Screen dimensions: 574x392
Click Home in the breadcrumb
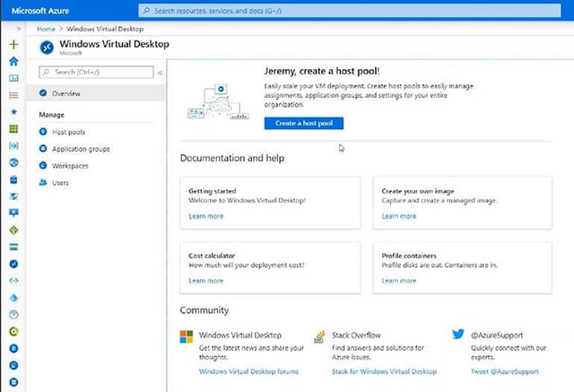(46, 29)
